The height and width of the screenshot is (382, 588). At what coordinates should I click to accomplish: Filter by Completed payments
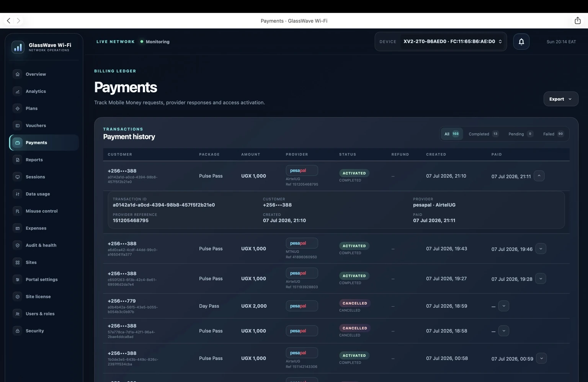pyautogui.click(x=483, y=134)
